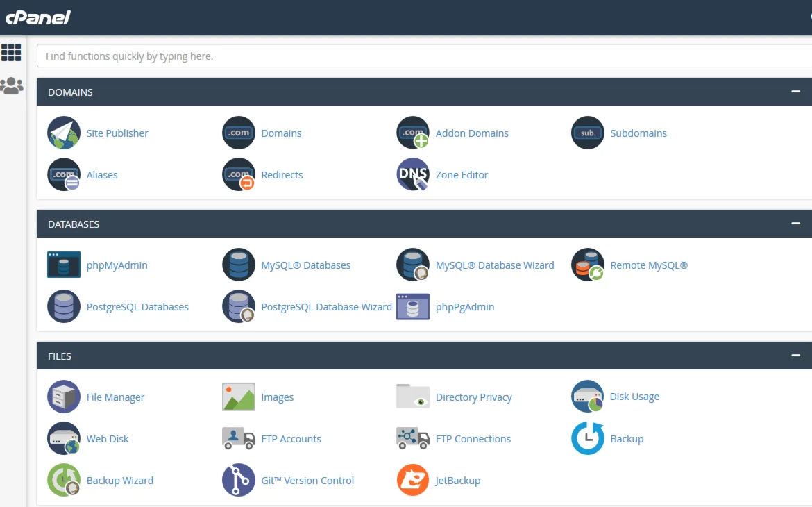Open Directory Privacy via its label
Viewport: 812px width, 507px height.
tap(474, 397)
